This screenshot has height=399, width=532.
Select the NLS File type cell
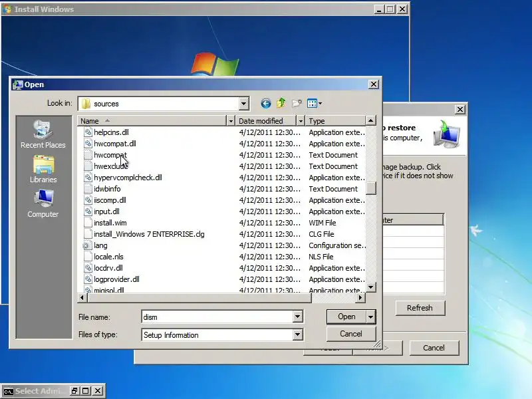(x=321, y=257)
